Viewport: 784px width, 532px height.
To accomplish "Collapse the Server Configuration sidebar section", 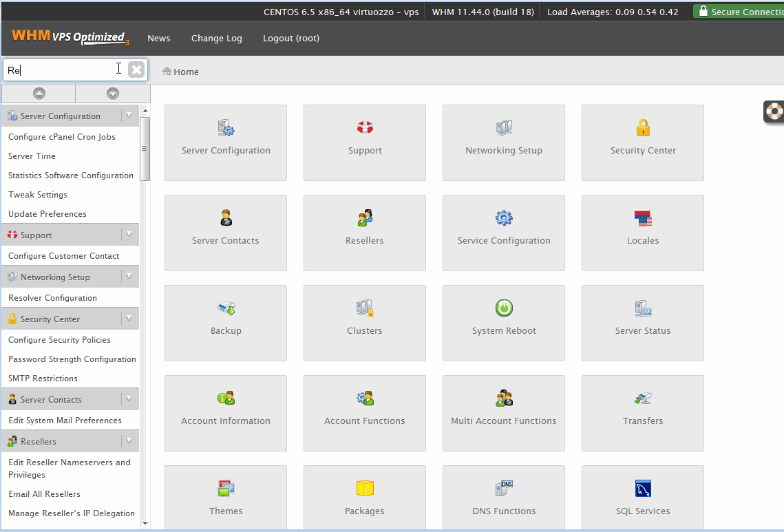I will (x=129, y=116).
